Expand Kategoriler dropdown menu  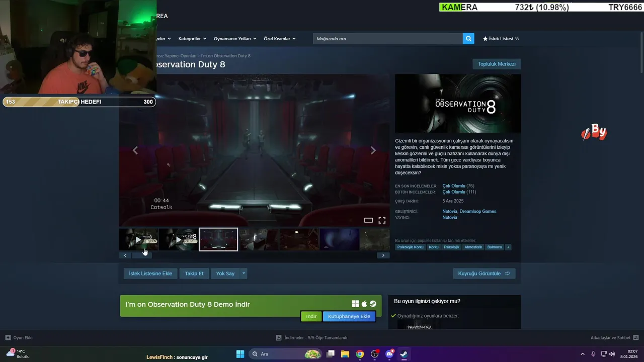[x=192, y=39]
